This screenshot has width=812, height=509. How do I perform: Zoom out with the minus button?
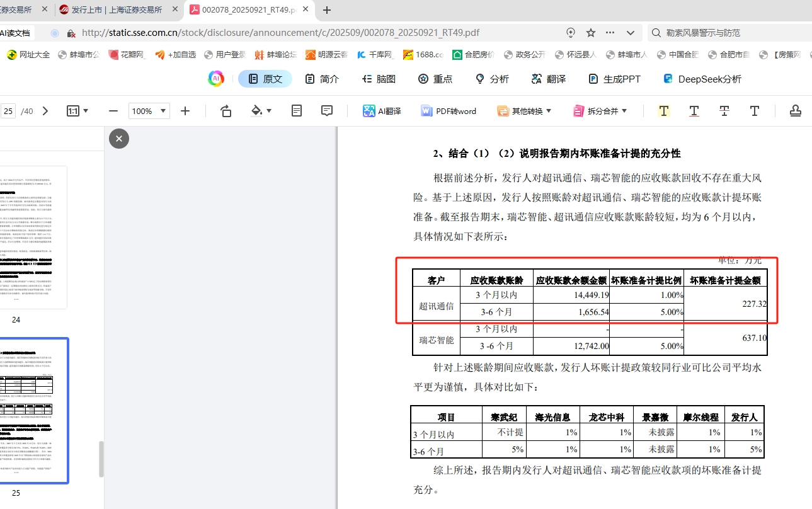pyautogui.click(x=113, y=111)
